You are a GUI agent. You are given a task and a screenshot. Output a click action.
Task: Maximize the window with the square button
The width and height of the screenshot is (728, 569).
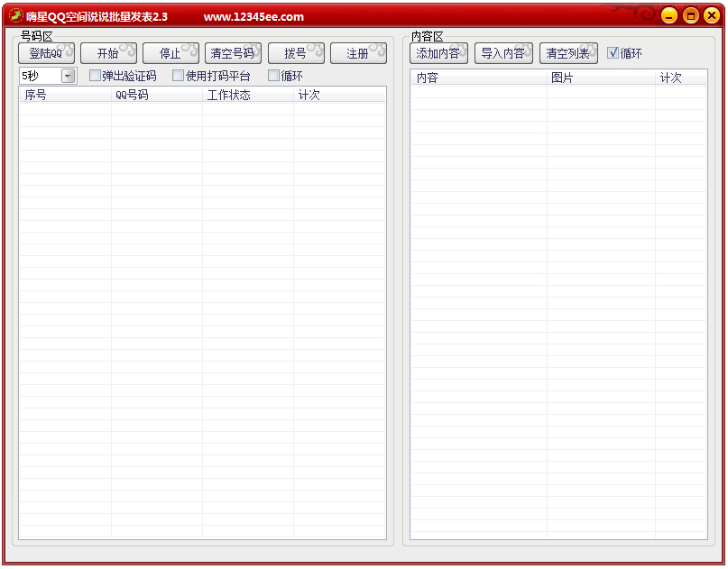[x=690, y=15]
